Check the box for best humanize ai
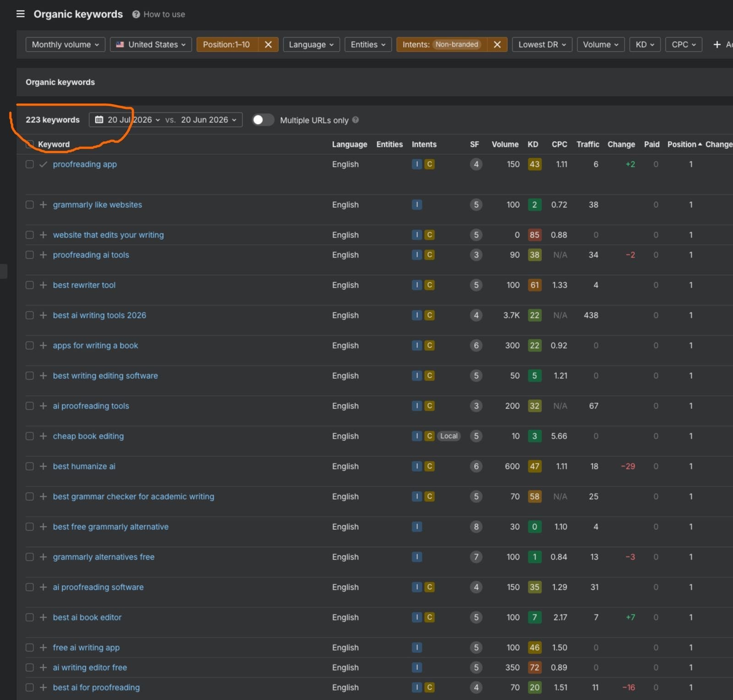733x700 pixels. pos(30,466)
